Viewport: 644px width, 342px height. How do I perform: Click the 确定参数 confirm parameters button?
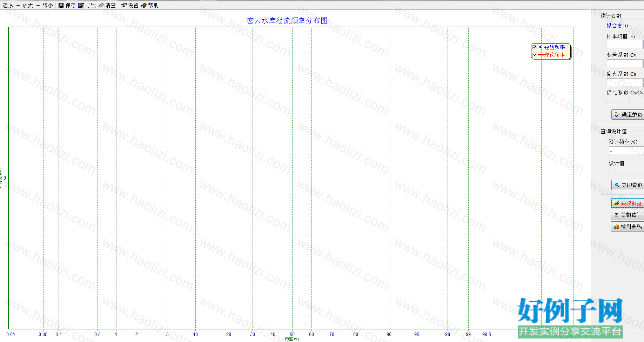(x=628, y=114)
